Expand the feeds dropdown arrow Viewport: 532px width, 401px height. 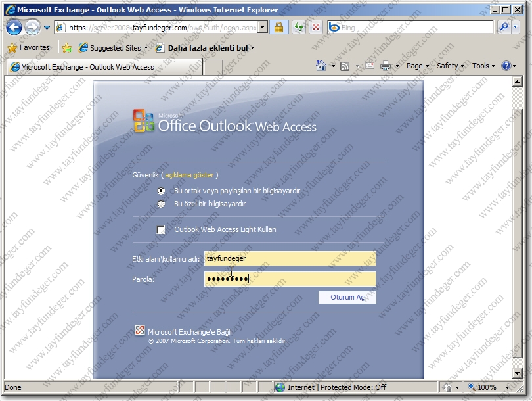(x=357, y=66)
